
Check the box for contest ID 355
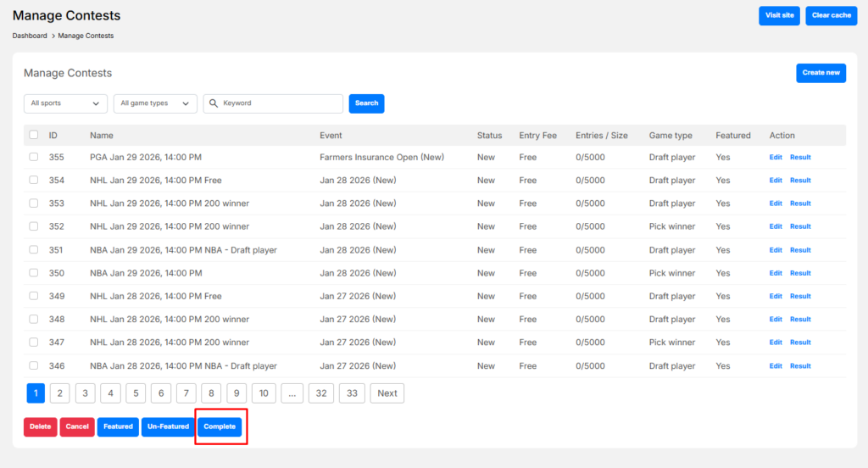pyautogui.click(x=34, y=157)
